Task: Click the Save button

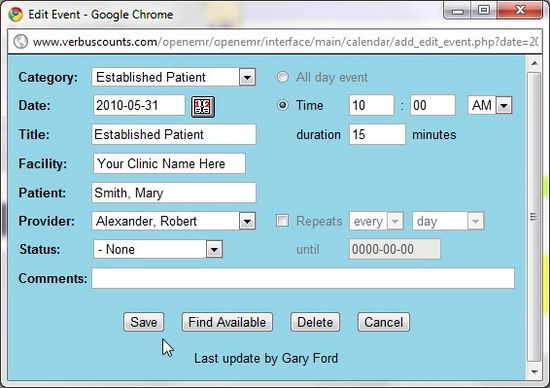Action: (143, 322)
